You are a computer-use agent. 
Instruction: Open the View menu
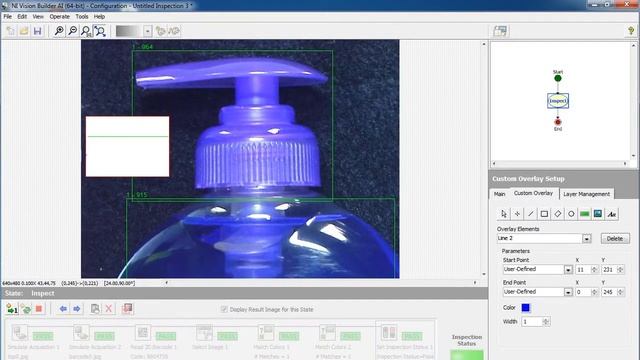38,17
